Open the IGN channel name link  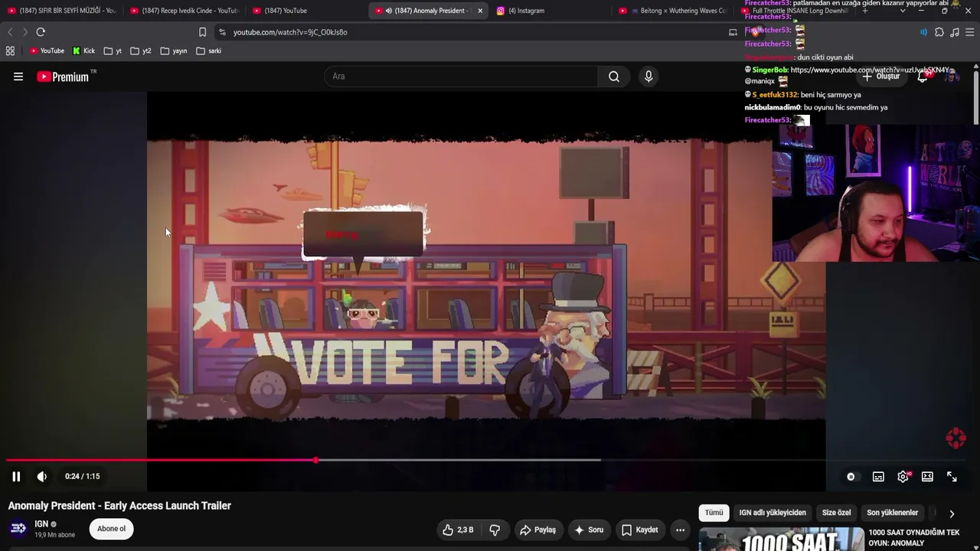click(41, 524)
